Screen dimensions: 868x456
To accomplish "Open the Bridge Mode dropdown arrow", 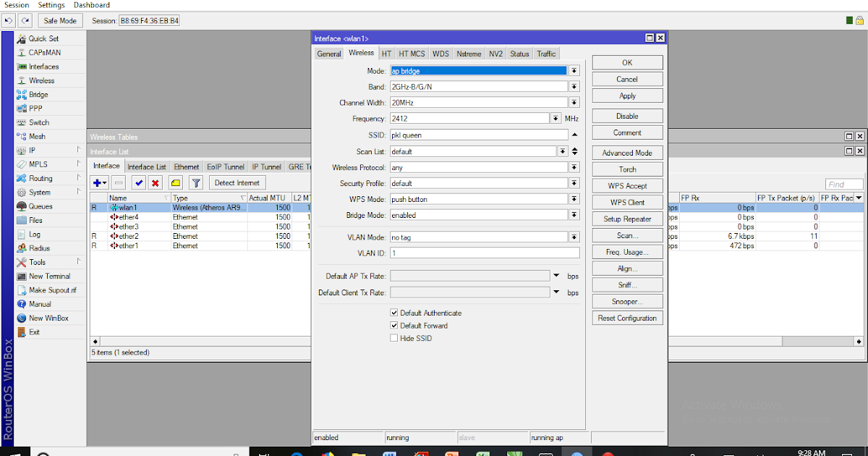I will tap(574, 215).
